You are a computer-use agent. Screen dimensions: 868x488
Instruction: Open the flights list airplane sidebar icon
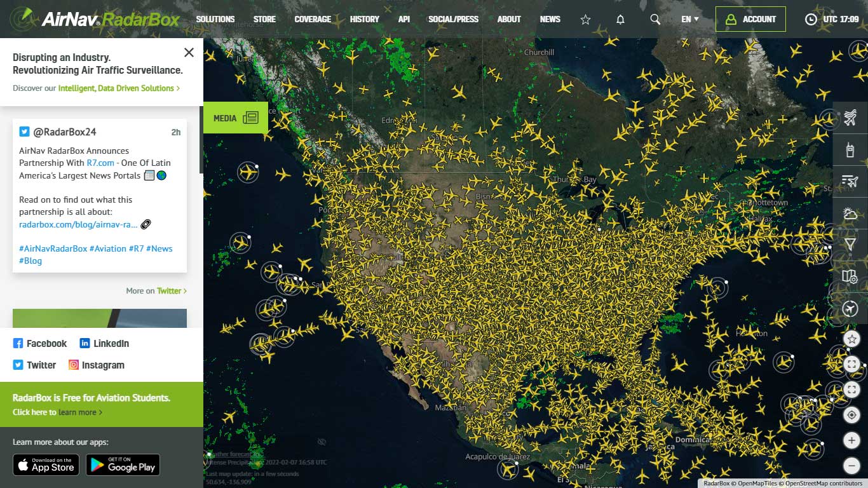click(x=850, y=118)
